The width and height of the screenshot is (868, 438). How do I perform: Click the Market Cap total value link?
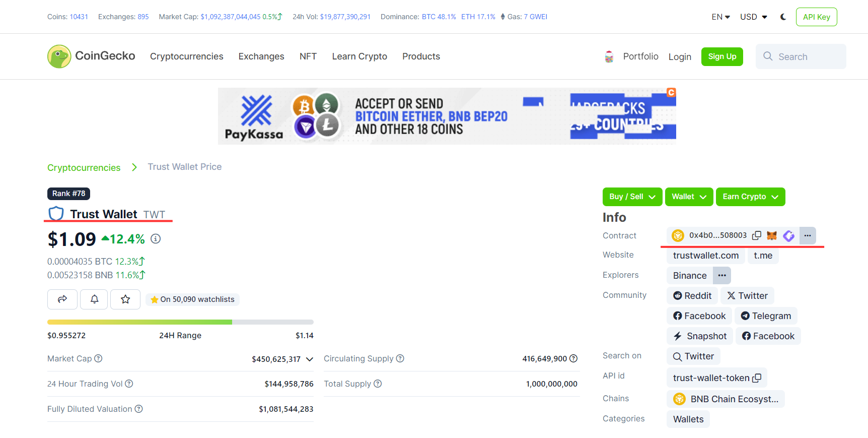tap(231, 17)
